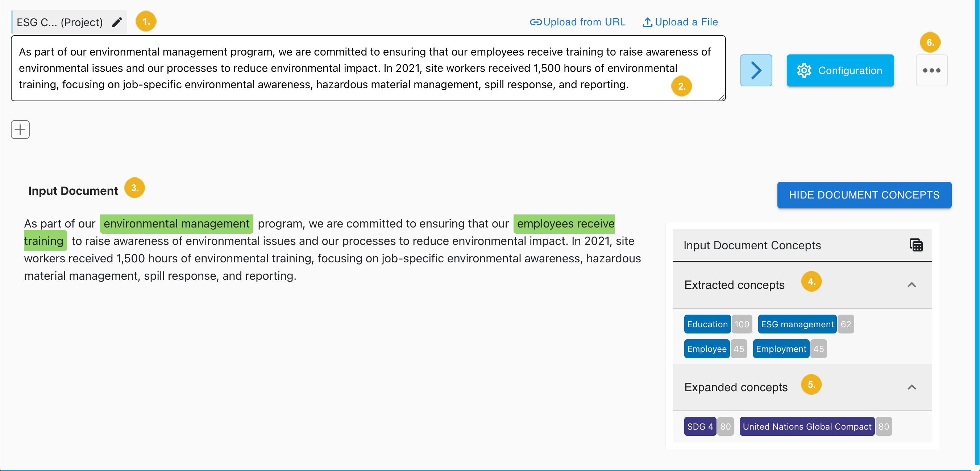Screen dimensions: 980x471
Task: Click the United Nations Global Compact tag
Action: tap(806, 426)
